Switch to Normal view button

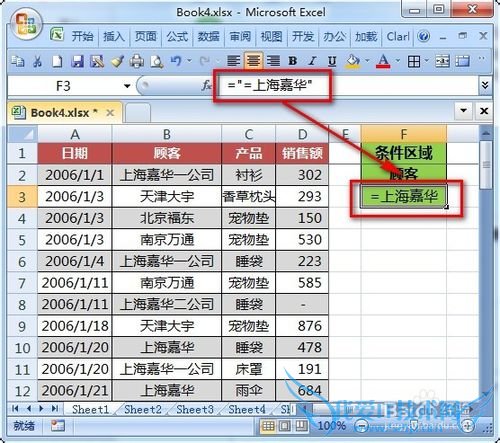tap(268, 426)
